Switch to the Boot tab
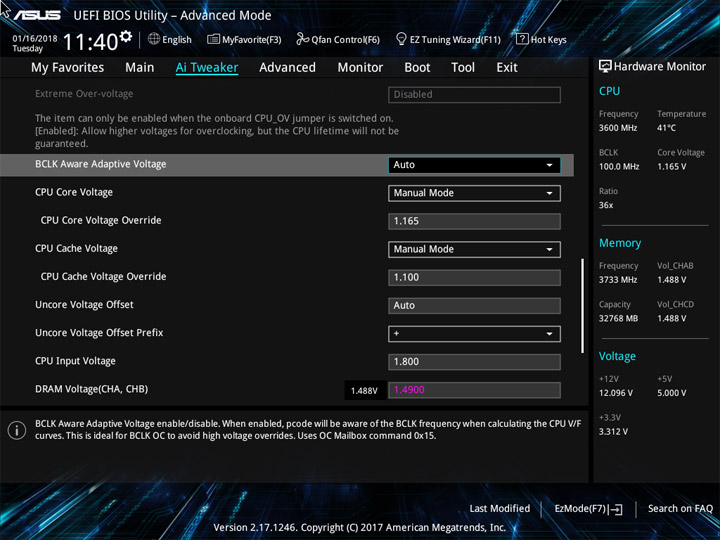This screenshot has height=540, width=720. (x=417, y=68)
